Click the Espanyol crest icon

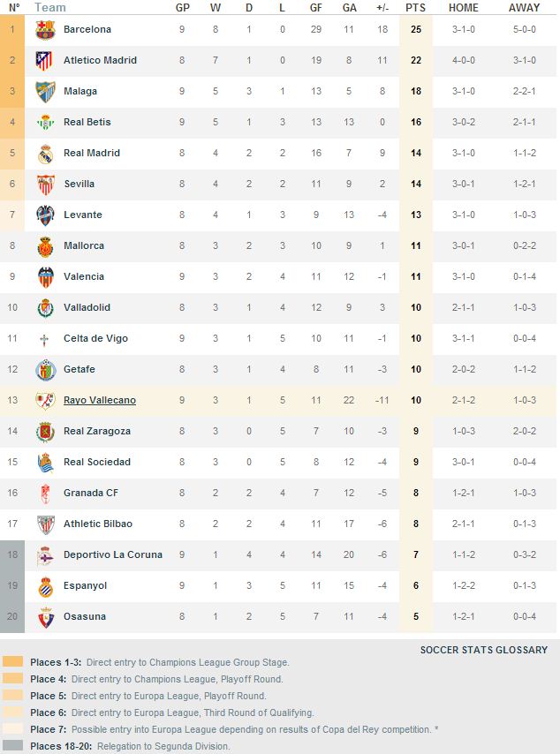46,586
